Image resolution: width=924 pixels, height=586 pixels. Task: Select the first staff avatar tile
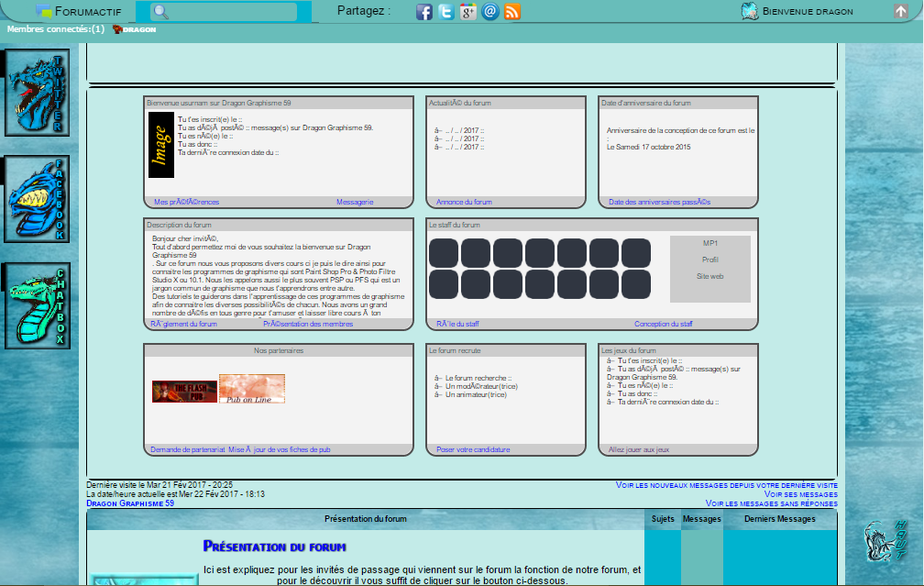coord(444,253)
